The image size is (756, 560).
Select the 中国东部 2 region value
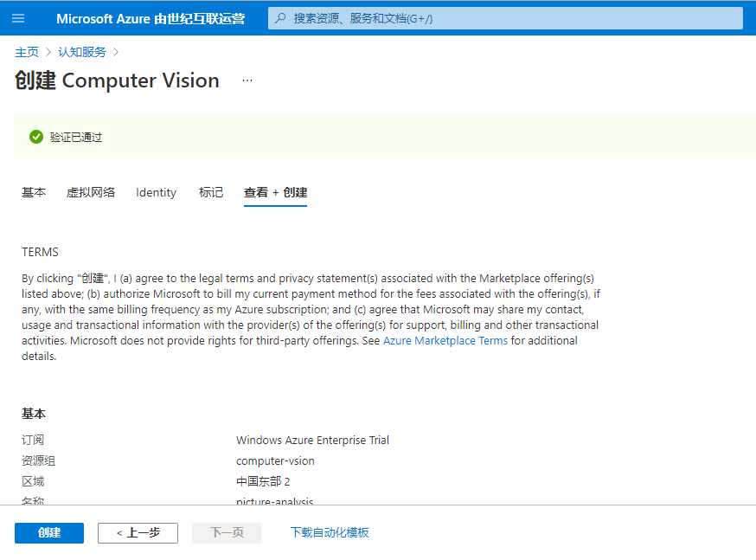click(x=263, y=481)
